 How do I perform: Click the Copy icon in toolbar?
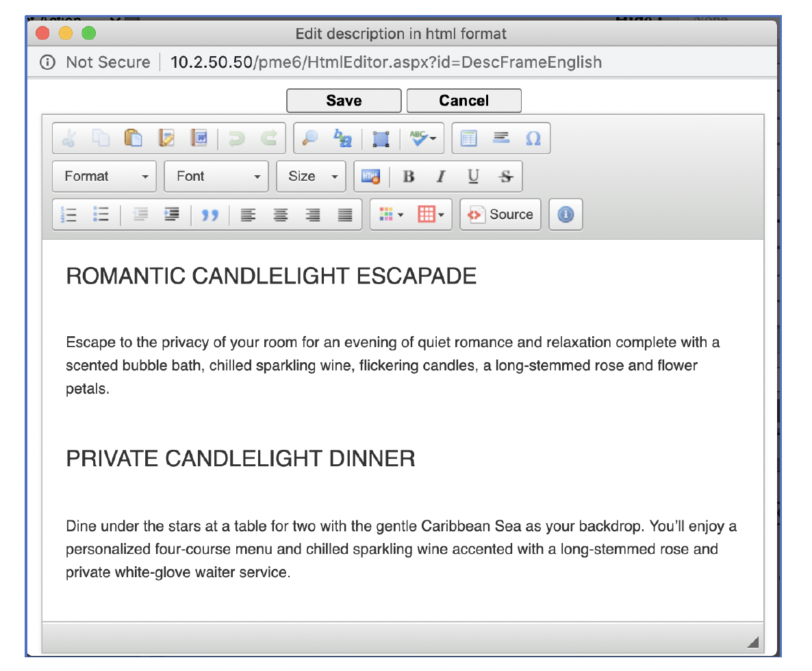click(101, 138)
